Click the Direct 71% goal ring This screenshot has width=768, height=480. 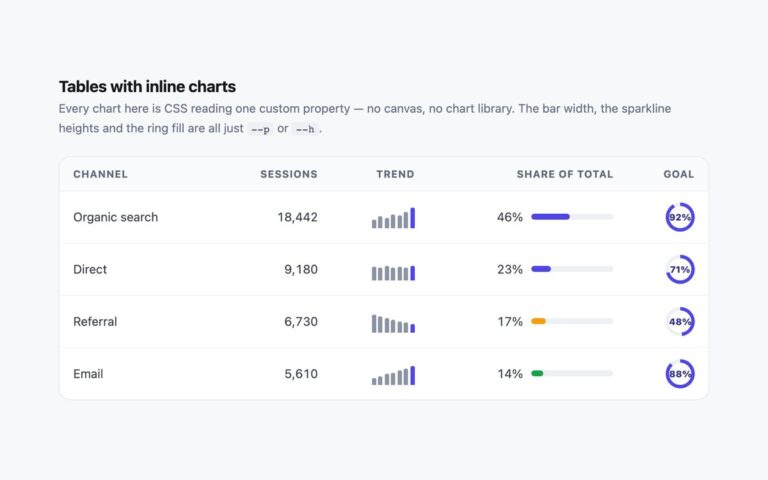point(680,269)
